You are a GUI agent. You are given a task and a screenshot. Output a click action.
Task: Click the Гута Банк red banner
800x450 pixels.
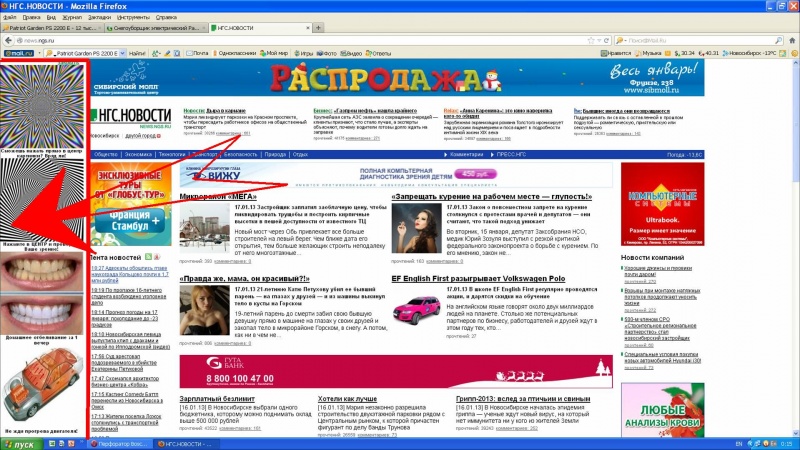pyautogui.click(x=396, y=371)
